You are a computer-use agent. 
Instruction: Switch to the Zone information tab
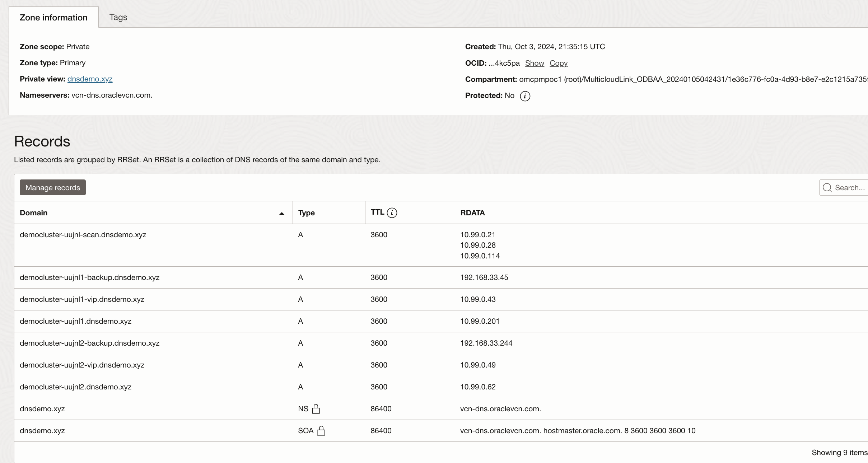(53, 17)
